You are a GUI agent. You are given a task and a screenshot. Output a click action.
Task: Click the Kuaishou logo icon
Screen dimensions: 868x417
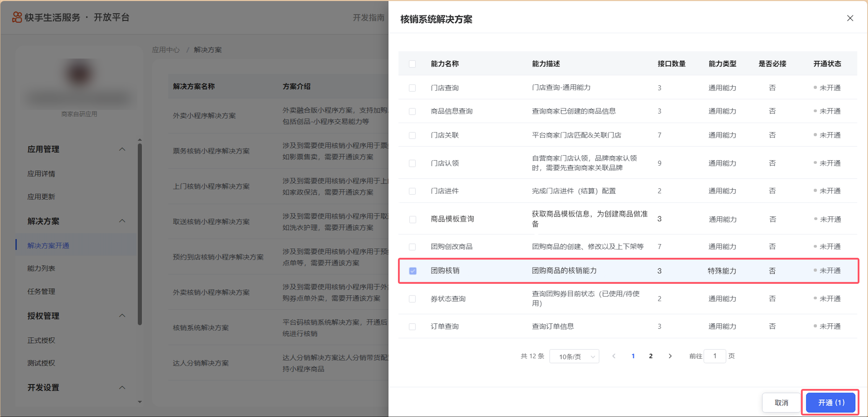pos(17,17)
